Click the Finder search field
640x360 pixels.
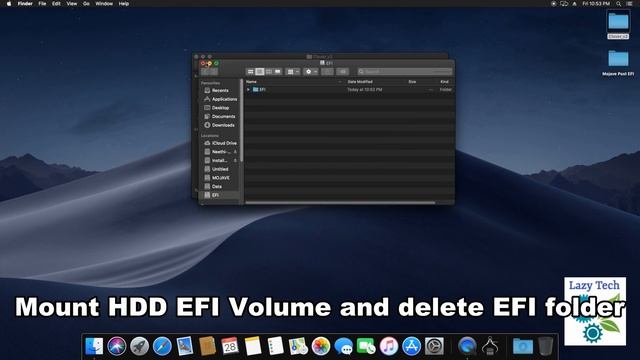pyautogui.click(x=405, y=72)
